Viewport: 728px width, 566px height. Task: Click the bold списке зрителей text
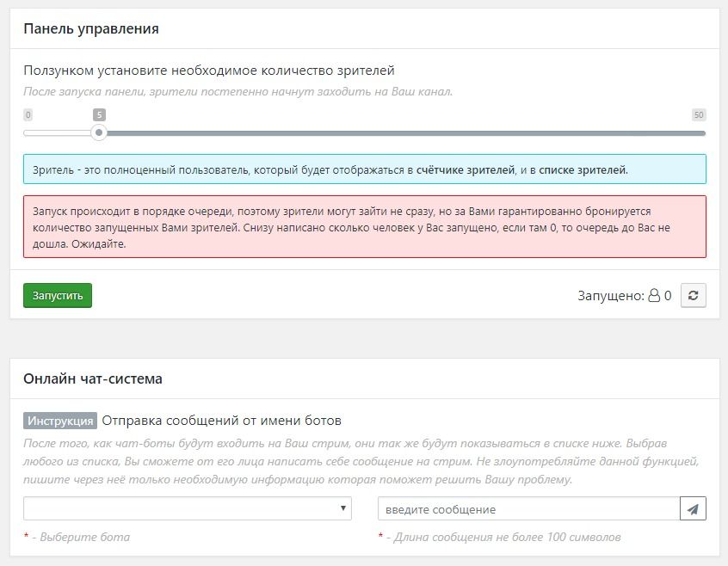coord(583,169)
